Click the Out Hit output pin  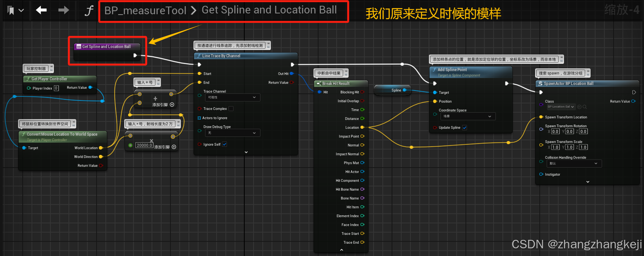[x=292, y=73]
